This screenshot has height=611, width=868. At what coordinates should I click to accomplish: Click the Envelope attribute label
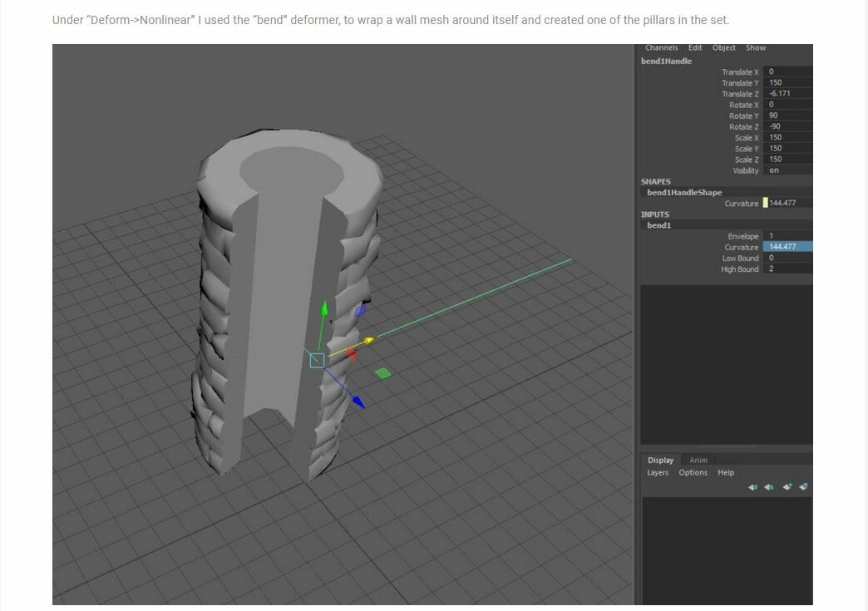[743, 236]
